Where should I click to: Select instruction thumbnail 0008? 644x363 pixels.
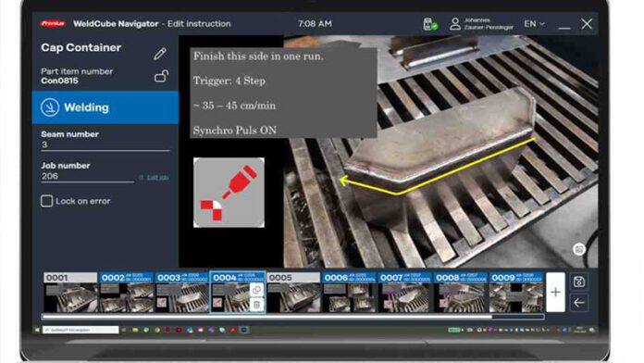[461, 293]
